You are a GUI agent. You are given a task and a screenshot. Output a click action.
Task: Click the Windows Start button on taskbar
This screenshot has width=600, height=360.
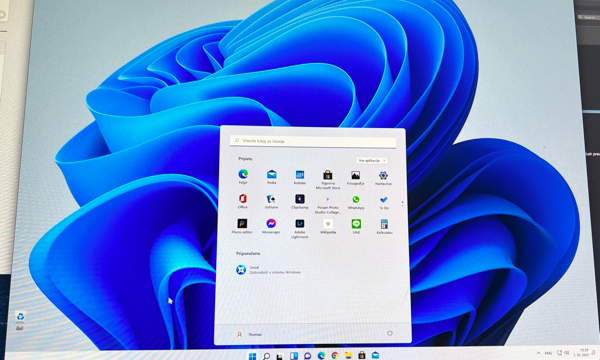click(x=252, y=356)
